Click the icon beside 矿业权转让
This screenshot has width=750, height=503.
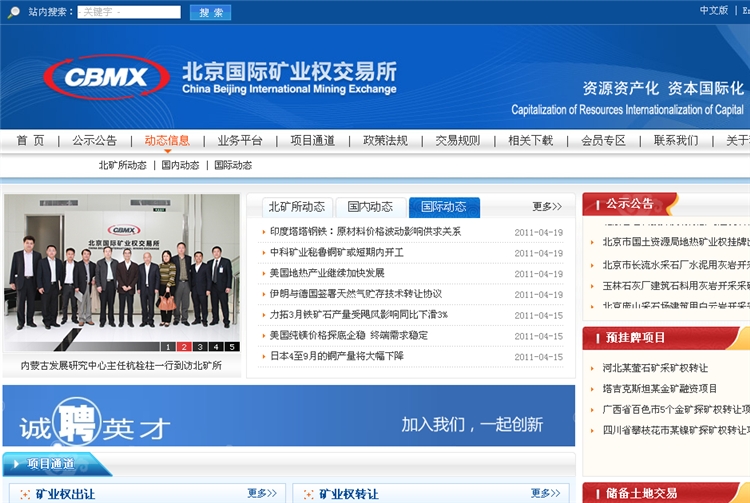tap(309, 494)
